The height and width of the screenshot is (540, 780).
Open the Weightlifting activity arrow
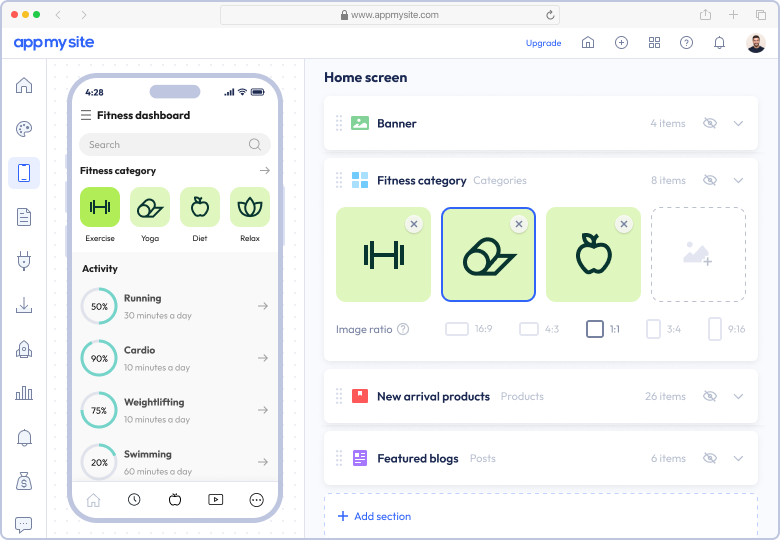pyautogui.click(x=263, y=410)
